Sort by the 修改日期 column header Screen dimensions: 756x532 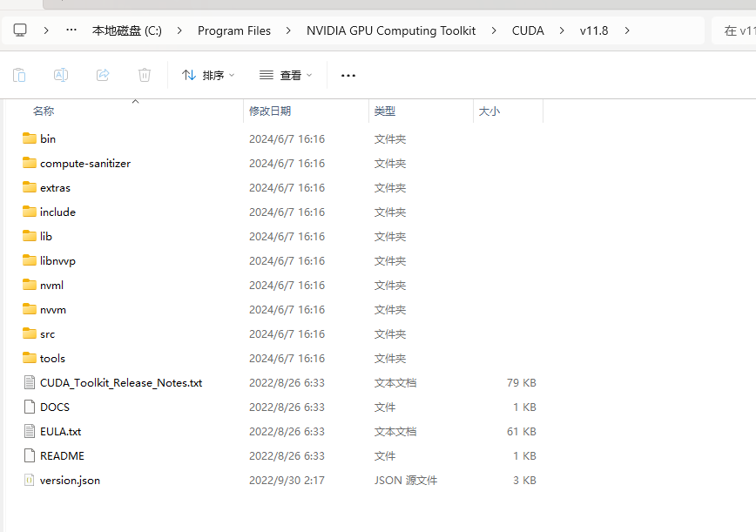coord(307,111)
